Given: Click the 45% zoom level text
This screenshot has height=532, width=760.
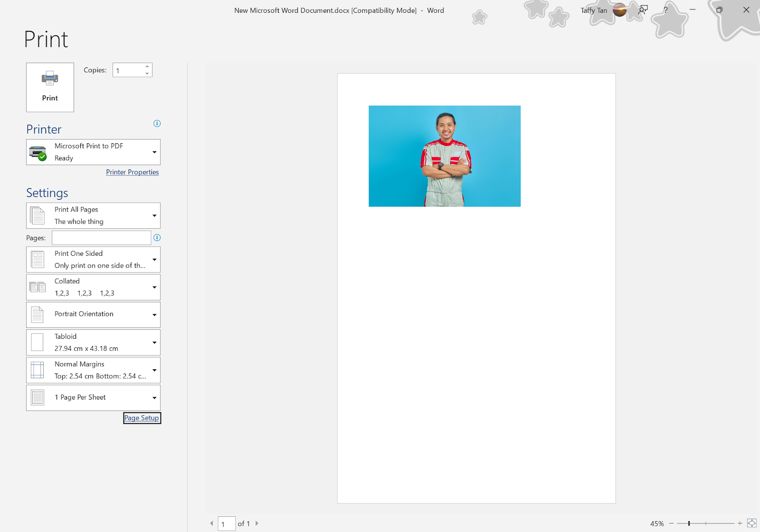Looking at the screenshot, I should [x=657, y=524].
